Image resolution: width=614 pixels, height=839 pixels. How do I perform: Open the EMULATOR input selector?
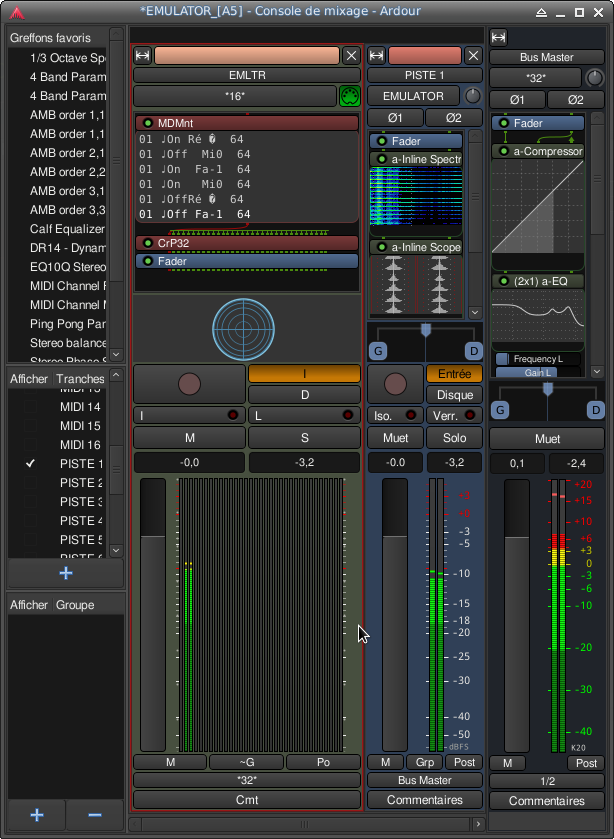(x=413, y=96)
